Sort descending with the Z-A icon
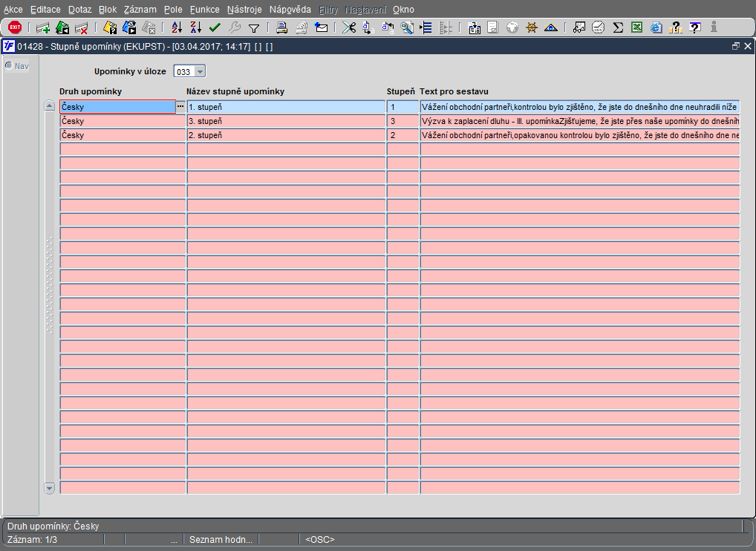The width and height of the screenshot is (756, 551). [x=196, y=28]
